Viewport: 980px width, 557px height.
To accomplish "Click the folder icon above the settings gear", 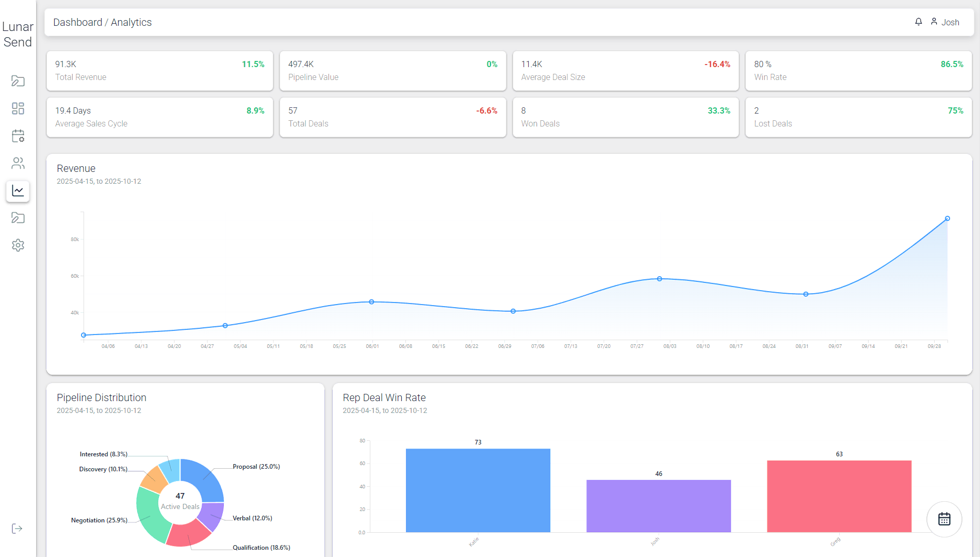I will click(18, 218).
